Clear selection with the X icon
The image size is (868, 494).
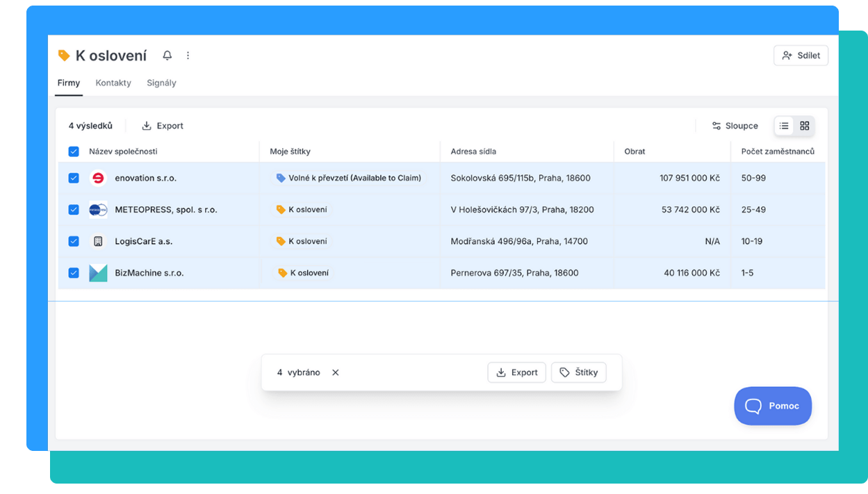click(336, 372)
